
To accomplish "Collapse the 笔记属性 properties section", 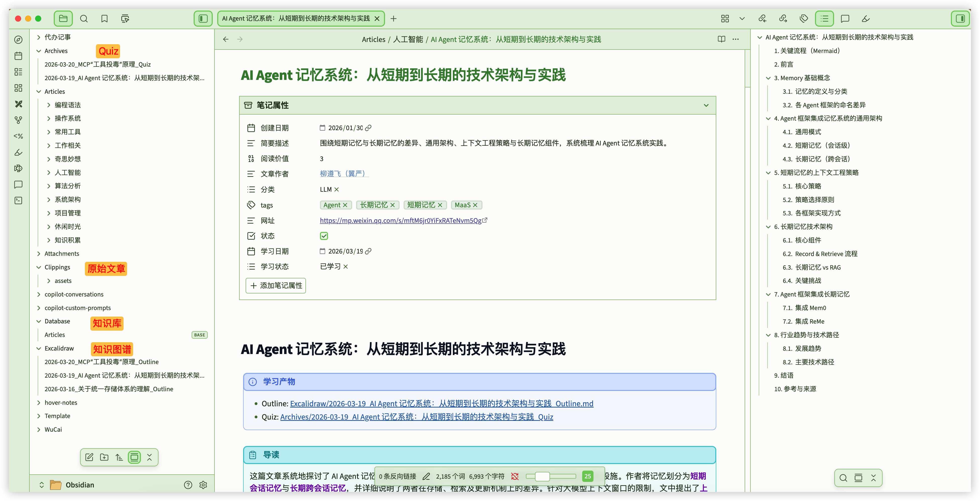I will tap(706, 106).
